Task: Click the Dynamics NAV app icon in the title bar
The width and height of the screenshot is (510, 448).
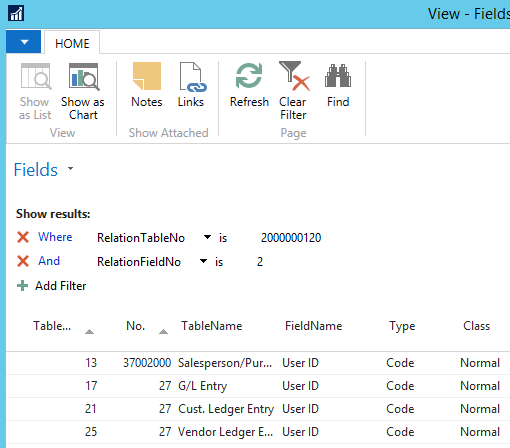Action: click(16, 14)
